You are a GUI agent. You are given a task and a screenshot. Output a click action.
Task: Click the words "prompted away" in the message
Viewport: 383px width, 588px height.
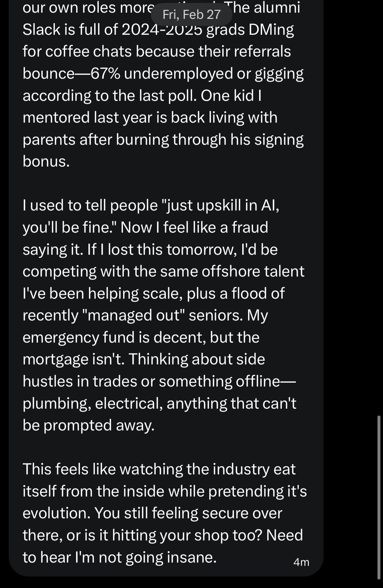pos(99,425)
